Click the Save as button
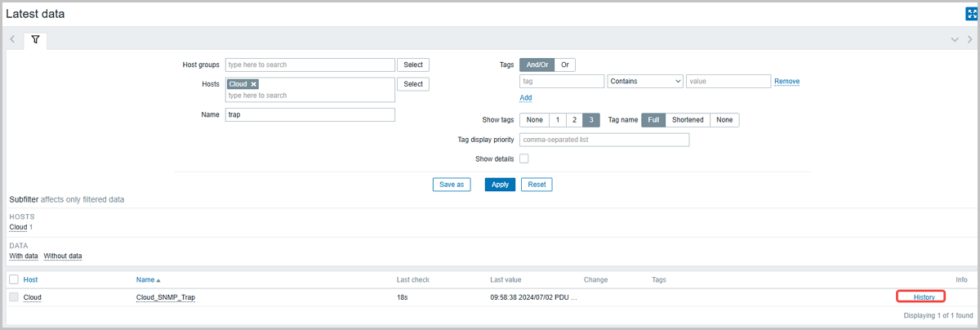Viewport: 980px width, 330px height. (452, 185)
